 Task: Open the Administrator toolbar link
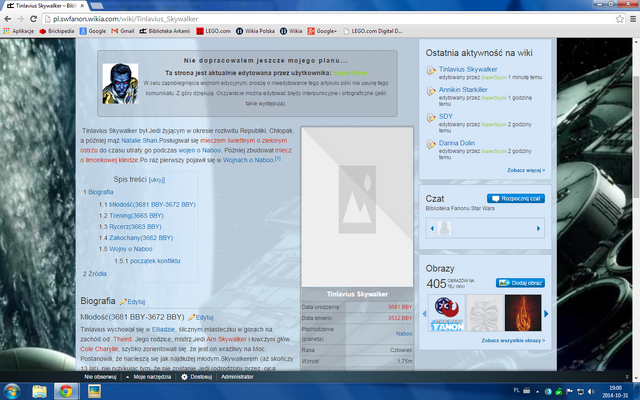237,377
